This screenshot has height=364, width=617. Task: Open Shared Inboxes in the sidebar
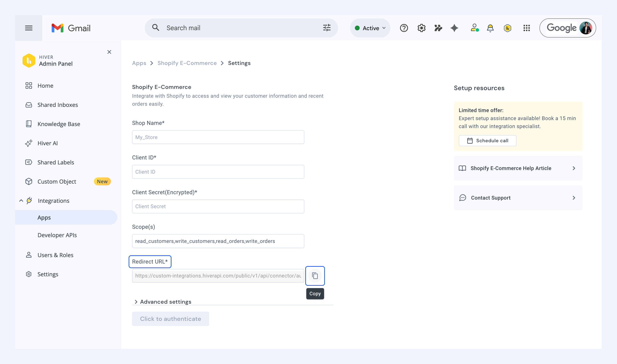click(58, 105)
